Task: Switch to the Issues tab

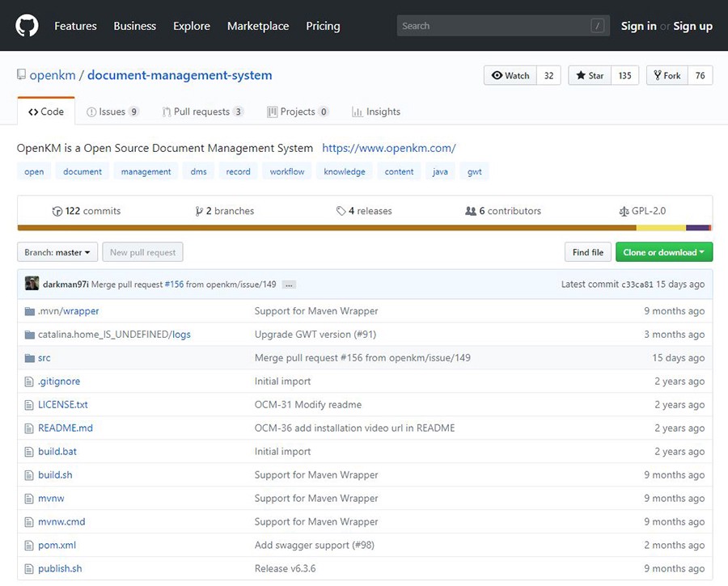Action: coord(112,112)
